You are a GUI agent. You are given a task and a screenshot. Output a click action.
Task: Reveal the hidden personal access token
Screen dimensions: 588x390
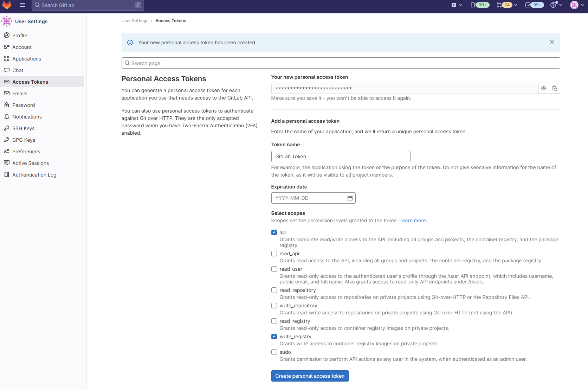click(543, 88)
